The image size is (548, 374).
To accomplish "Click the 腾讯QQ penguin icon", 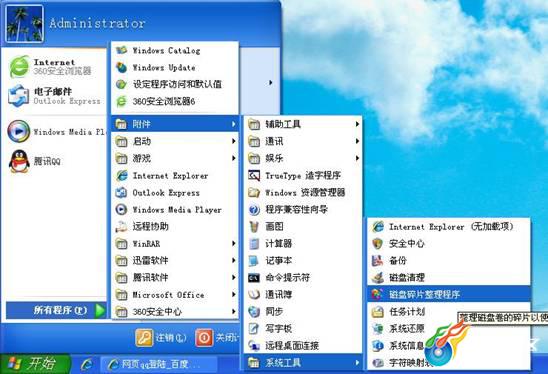I will point(19,161).
